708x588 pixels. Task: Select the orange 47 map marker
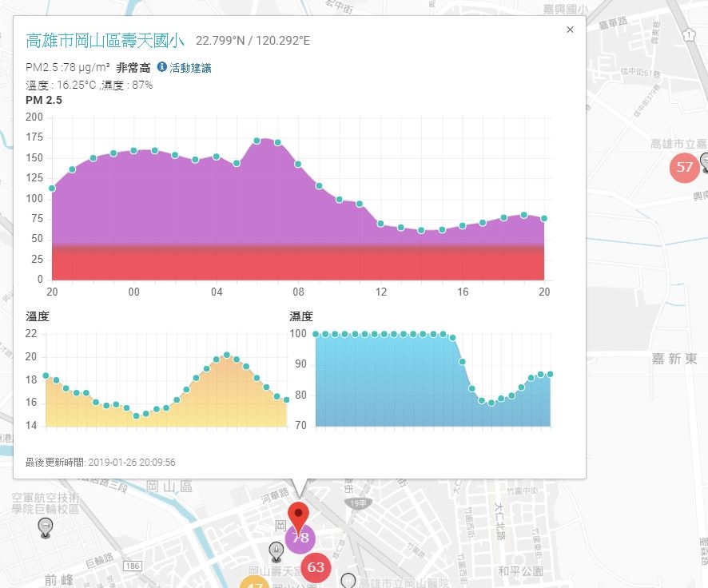(255, 583)
